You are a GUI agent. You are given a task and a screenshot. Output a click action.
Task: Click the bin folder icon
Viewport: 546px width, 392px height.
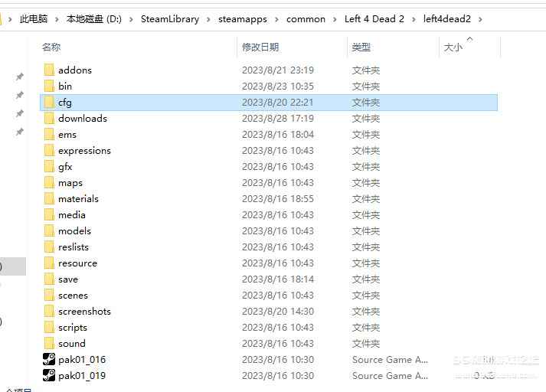(x=49, y=86)
